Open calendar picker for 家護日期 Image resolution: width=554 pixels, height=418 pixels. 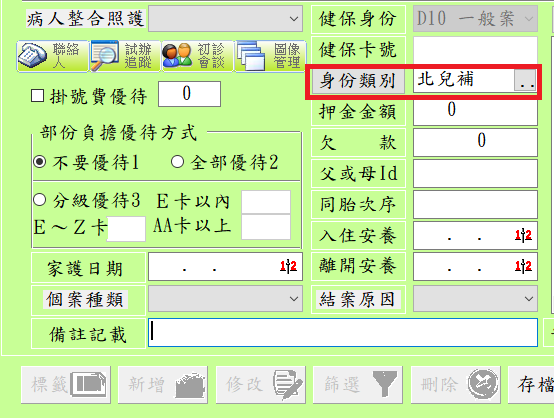click(288, 266)
